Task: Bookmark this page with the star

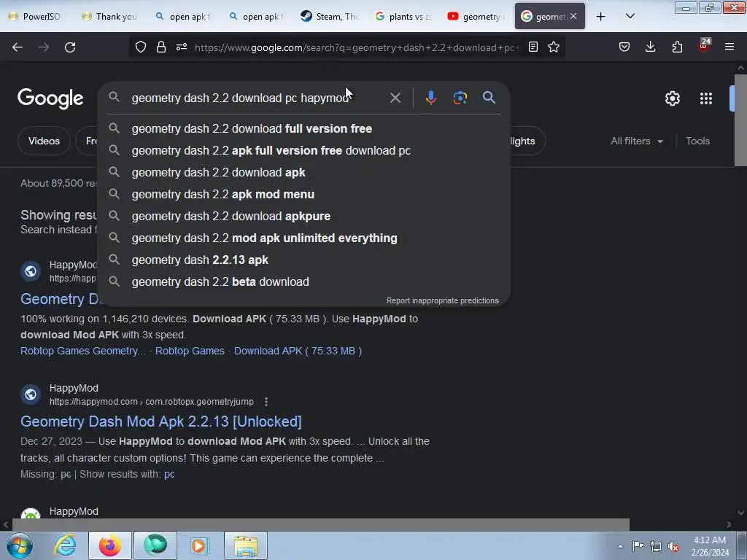Action: pos(554,47)
